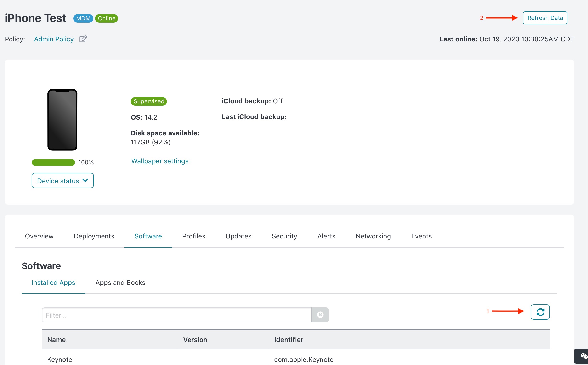Image resolution: width=588 pixels, height=365 pixels.
Task: Click the Last online timestamp text
Action: (506, 39)
